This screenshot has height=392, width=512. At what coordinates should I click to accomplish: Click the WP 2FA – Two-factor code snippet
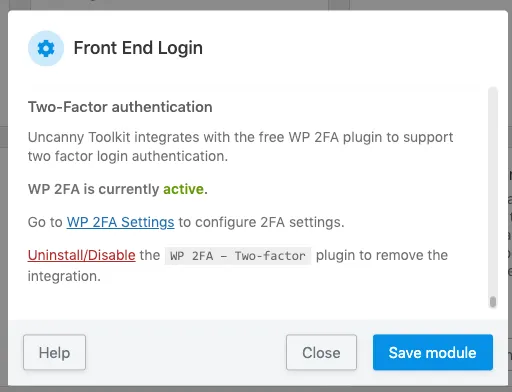[238, 256]
